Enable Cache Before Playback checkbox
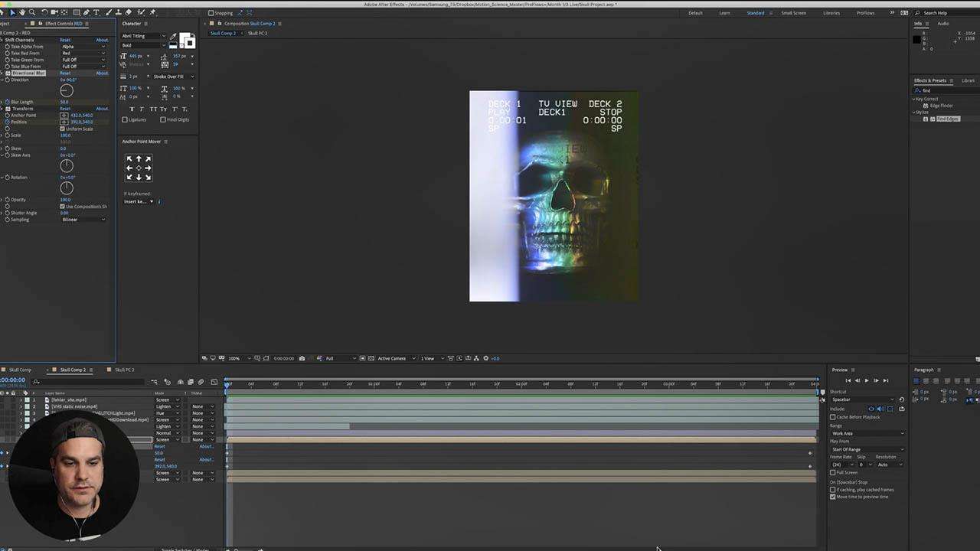This screenshot has width=980, height=551. pyautogui.click(x=833, y=417)
